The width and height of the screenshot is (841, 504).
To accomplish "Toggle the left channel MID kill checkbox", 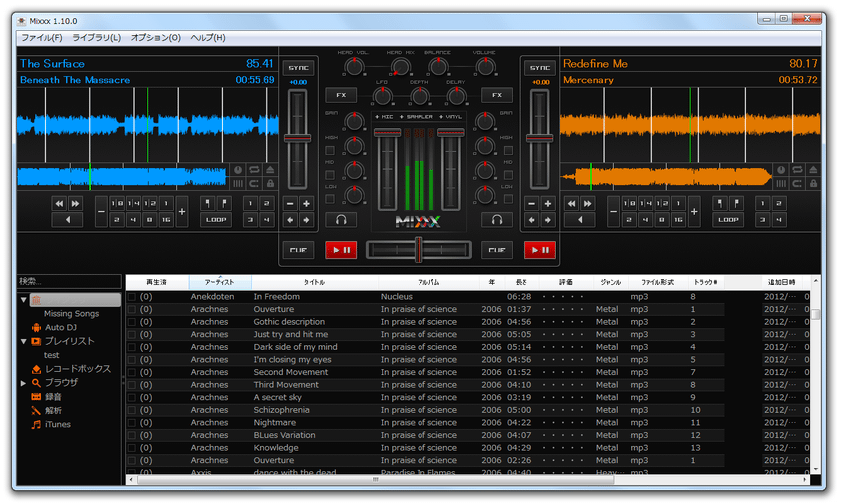I will 330,175.
